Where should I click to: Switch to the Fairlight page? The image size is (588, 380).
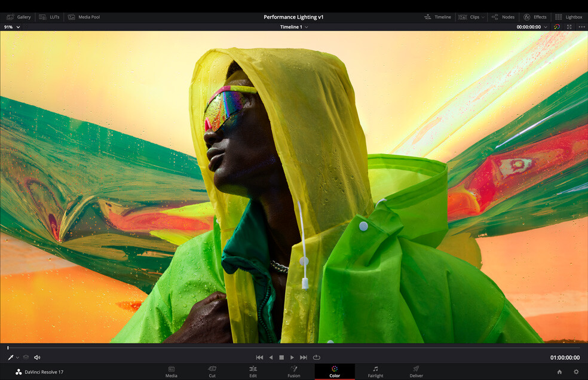click(375, 372)
